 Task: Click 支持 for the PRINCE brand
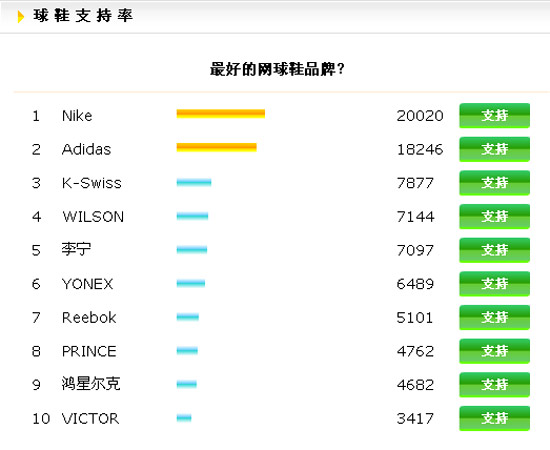[494, 351]
